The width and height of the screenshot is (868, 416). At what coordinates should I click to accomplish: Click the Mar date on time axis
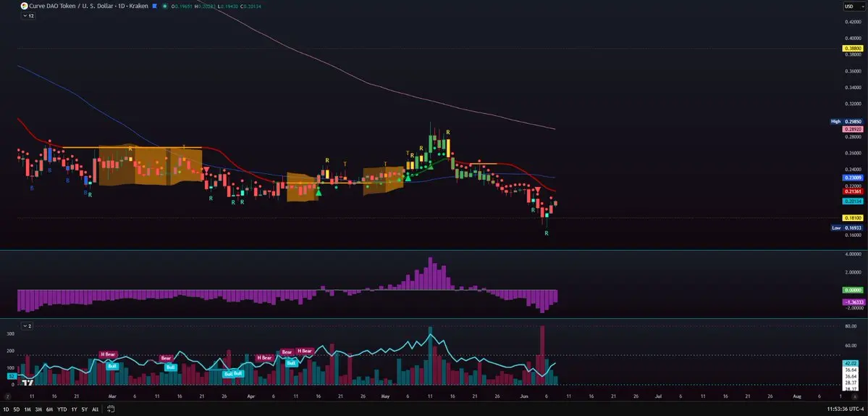click(112, 396)
